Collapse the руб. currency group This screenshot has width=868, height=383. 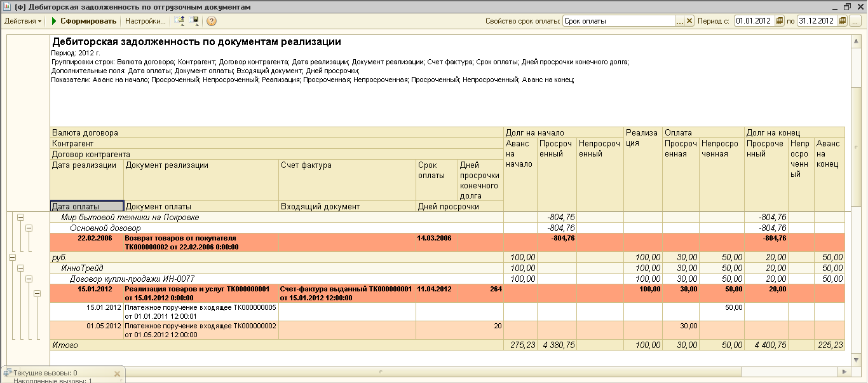12,258
